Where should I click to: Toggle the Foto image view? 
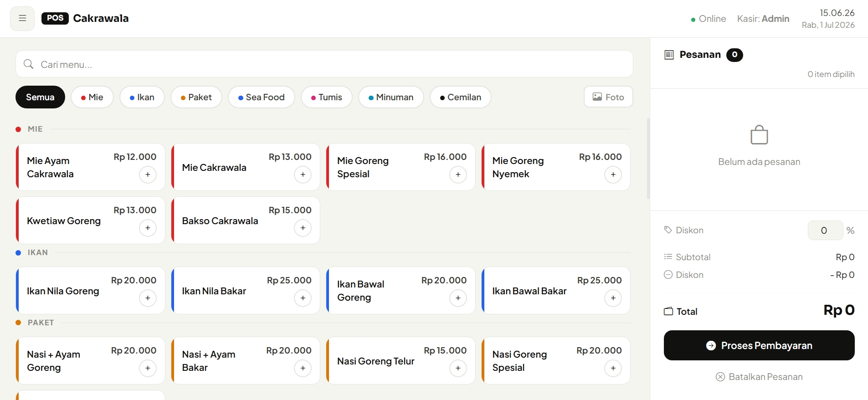click(x=608, y=97)
